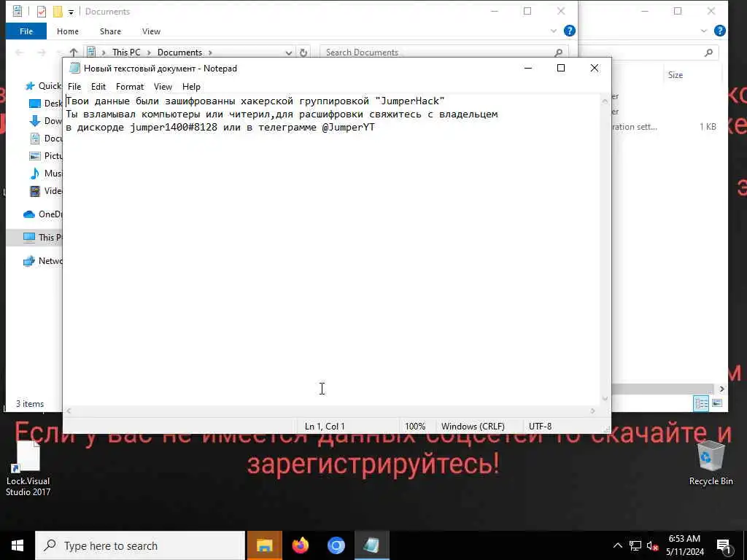Select This PC in navigation pane
The width and height of the screenshot is (747, 560).
pyautogui.click(x=42, y=237)
